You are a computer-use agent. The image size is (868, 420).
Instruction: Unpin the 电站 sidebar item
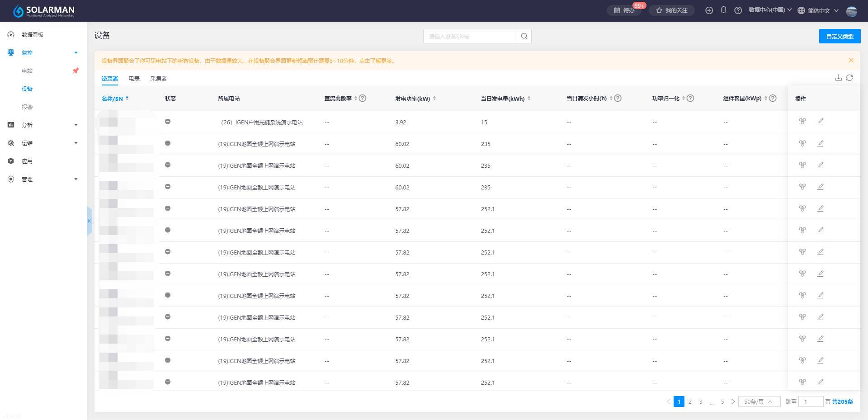[x=75, y=71]
